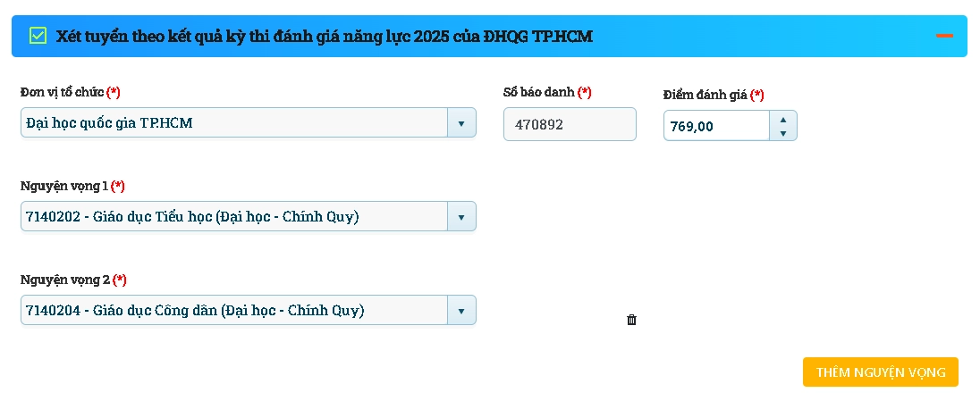Expand the Nguyện vọng 1 dropdown arrow
Image resolution: width=980 pixels, height=401 pixels.
pyautogui.click(x=461, y=217)
